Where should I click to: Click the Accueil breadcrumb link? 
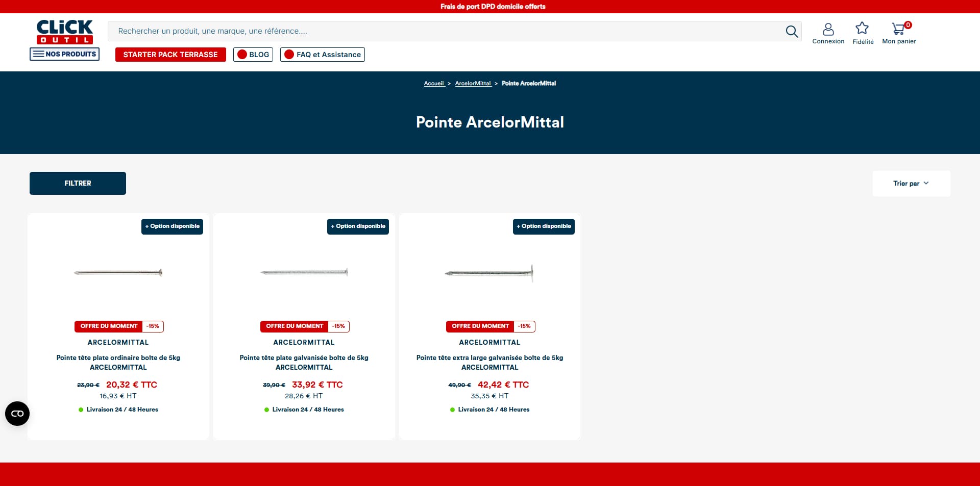tap(434, 83)
